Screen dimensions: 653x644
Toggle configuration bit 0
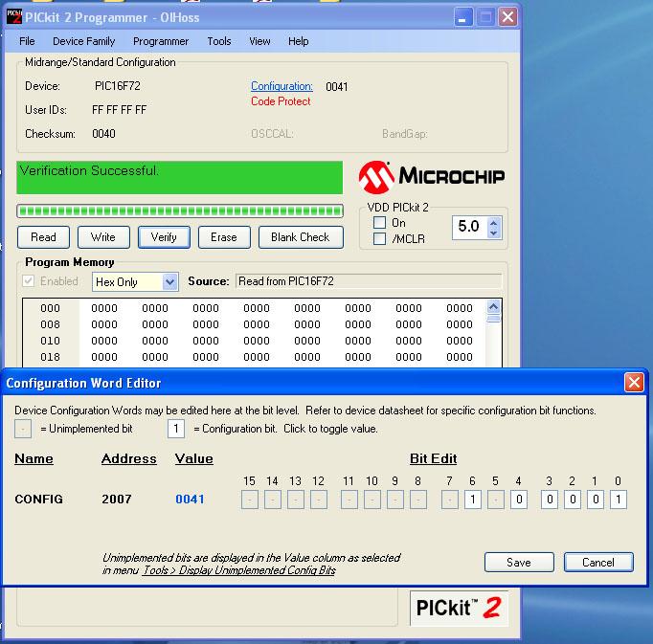pyautogui.click(x=619, y=500)
